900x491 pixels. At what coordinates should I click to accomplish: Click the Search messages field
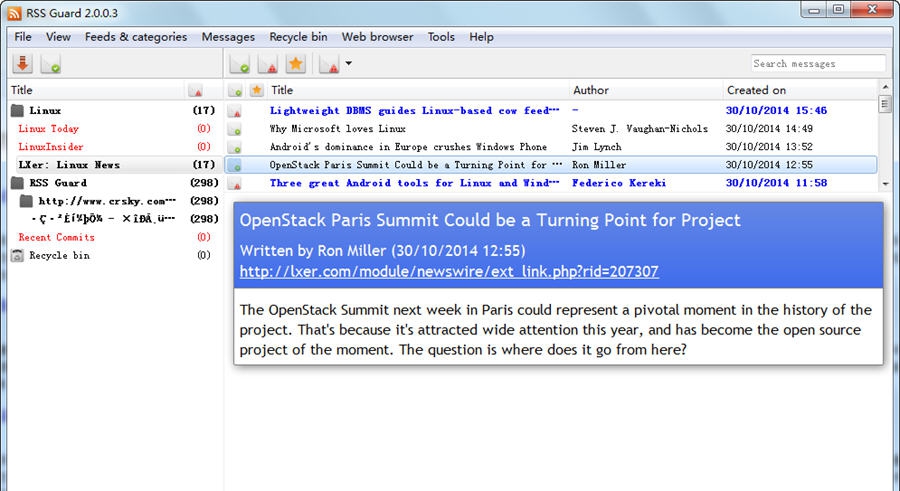[x=818, y=64]
